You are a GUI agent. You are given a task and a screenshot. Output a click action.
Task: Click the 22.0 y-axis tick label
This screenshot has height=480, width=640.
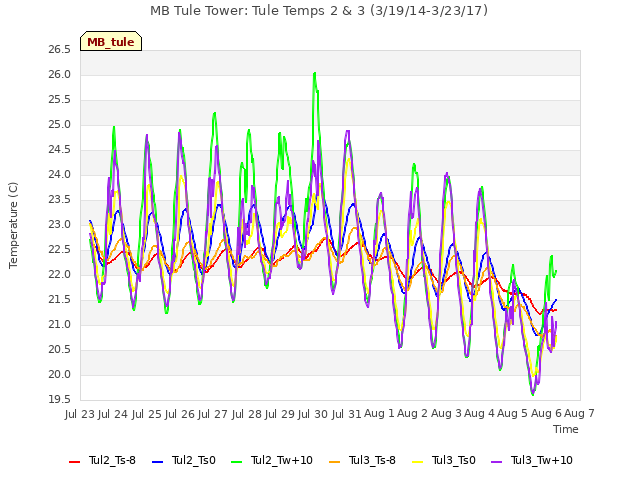click(60, 275)
